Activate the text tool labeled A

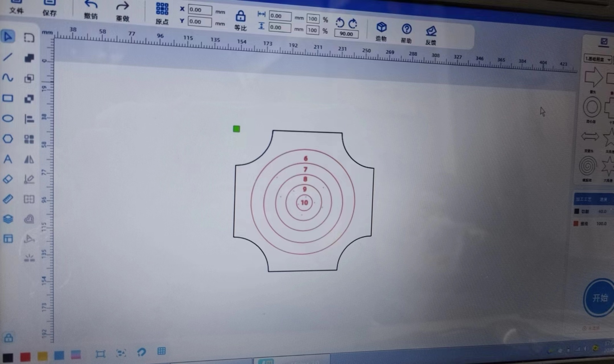8,159
